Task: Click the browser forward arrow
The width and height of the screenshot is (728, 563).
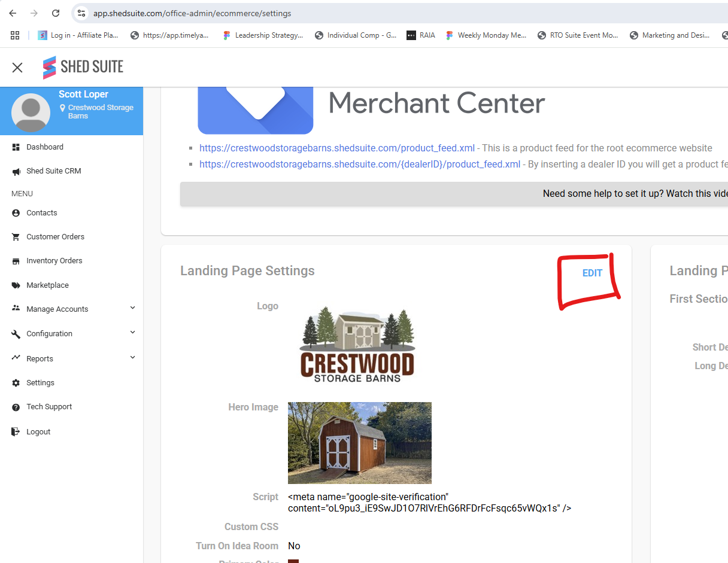Action: point(34,13)
